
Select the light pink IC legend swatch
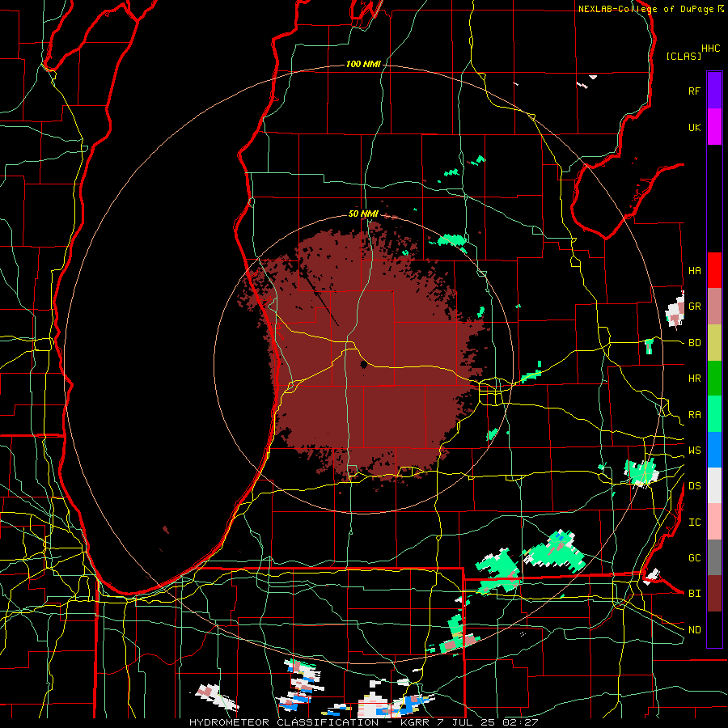[714, 522]
